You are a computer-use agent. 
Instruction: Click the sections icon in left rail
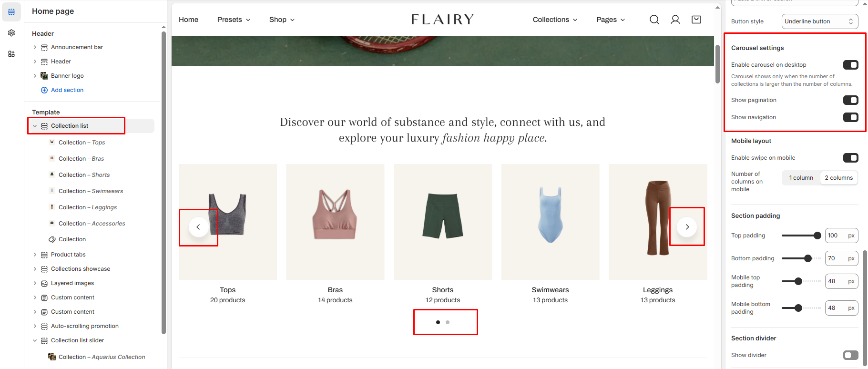tap(11, 12)
